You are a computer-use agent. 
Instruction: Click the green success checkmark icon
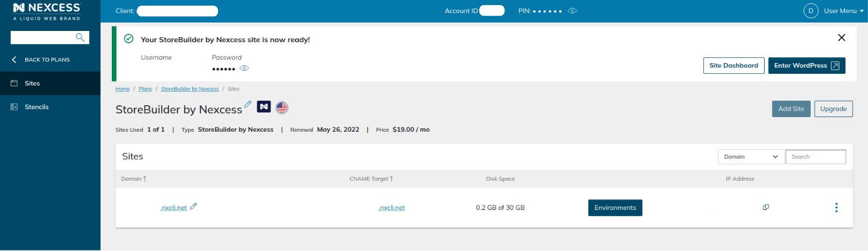click(129, 39)
